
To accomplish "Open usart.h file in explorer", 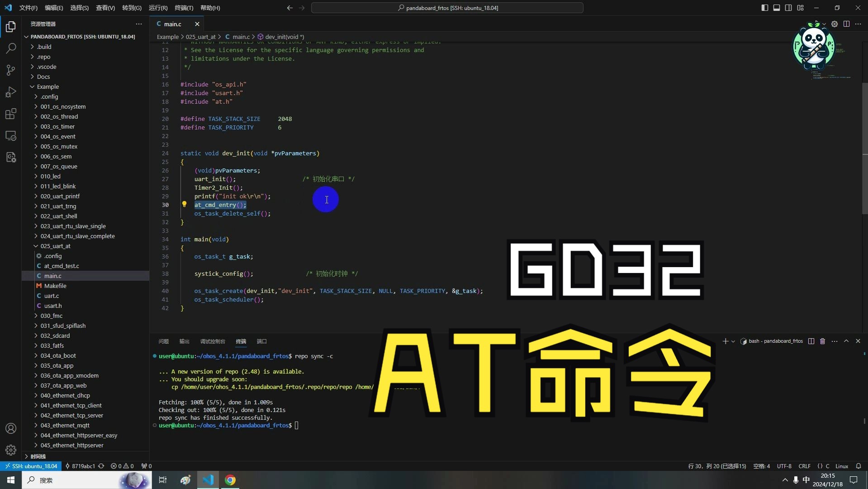I will pyautogui.click(x=85, y=306).
